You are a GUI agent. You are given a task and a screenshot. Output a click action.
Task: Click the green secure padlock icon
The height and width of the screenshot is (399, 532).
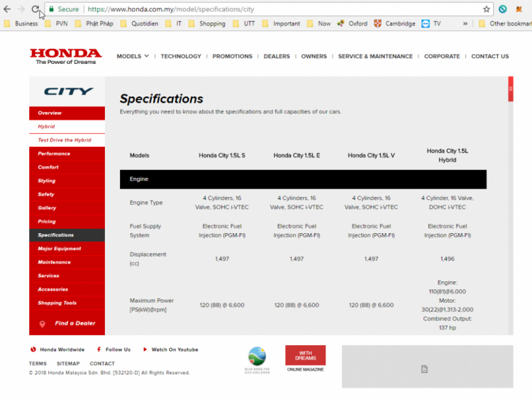(x=51, y=9)
